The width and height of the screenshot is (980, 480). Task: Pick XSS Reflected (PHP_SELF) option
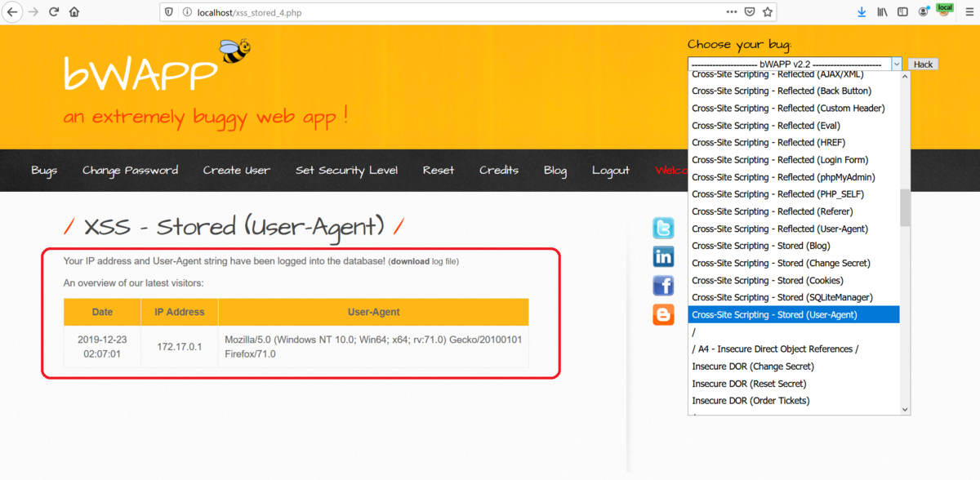tap(794, 194)
